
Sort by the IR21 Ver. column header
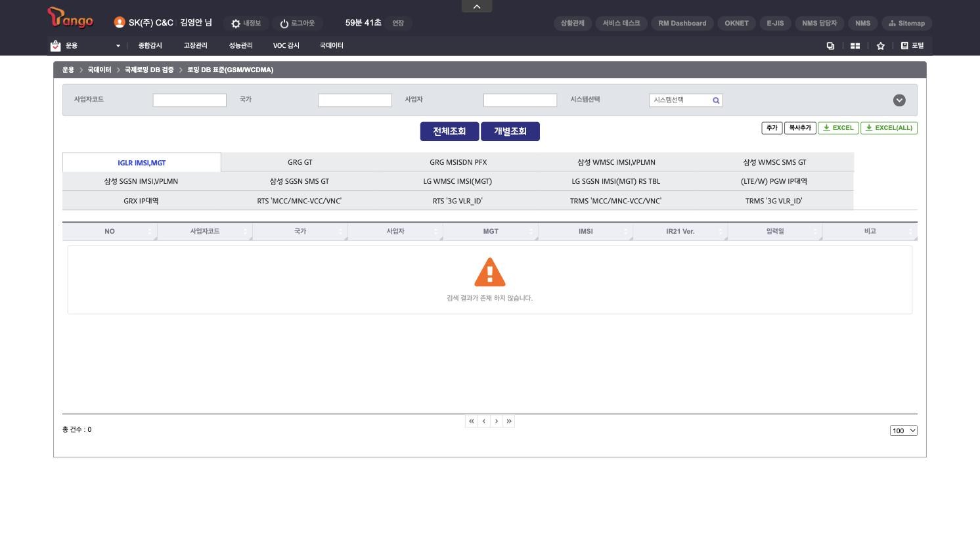pos(680,231)
